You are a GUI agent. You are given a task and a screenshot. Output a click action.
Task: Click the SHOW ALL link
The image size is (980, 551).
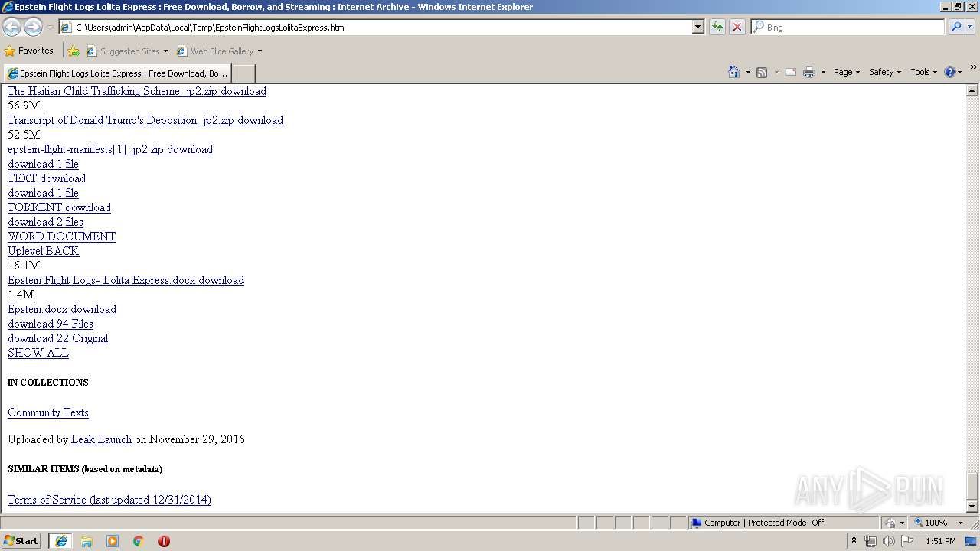38,353
